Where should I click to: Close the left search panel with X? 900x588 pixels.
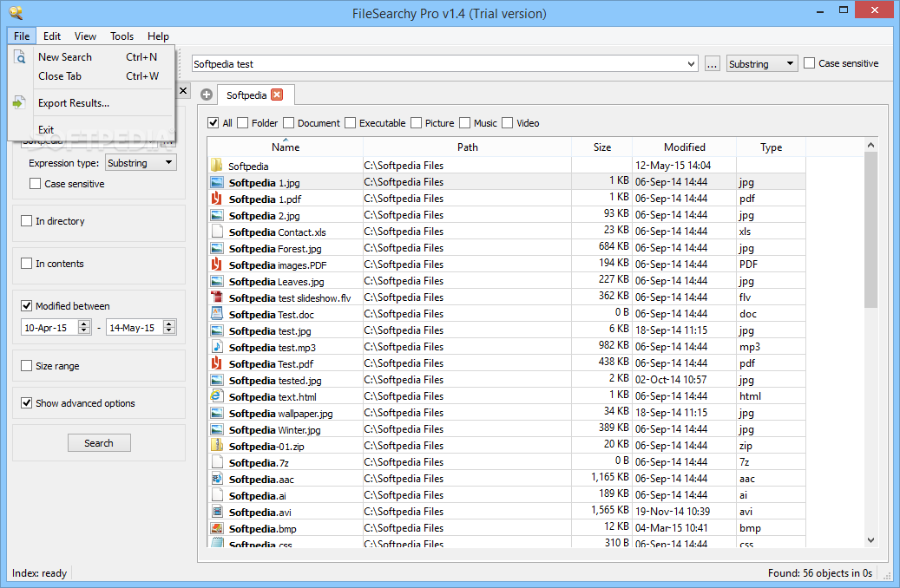[182, 90]
